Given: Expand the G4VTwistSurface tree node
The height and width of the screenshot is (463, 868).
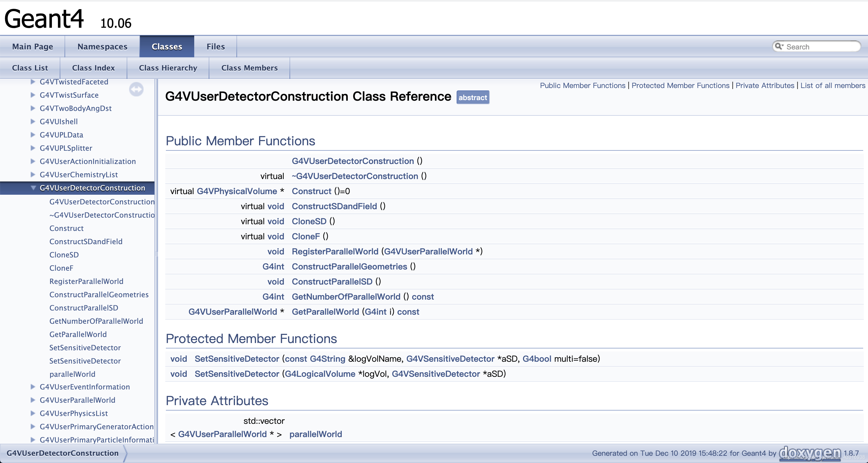Looking at the screenshot, I should tap(33, 95).
